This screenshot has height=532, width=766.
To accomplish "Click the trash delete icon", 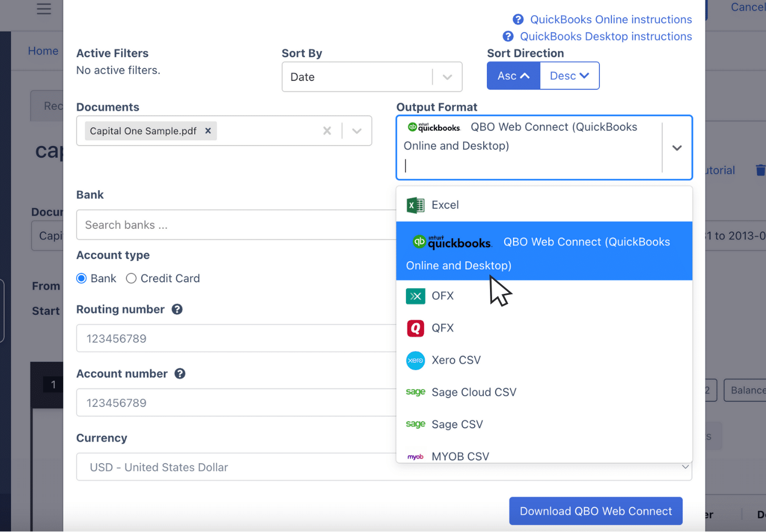I will 760,170.
